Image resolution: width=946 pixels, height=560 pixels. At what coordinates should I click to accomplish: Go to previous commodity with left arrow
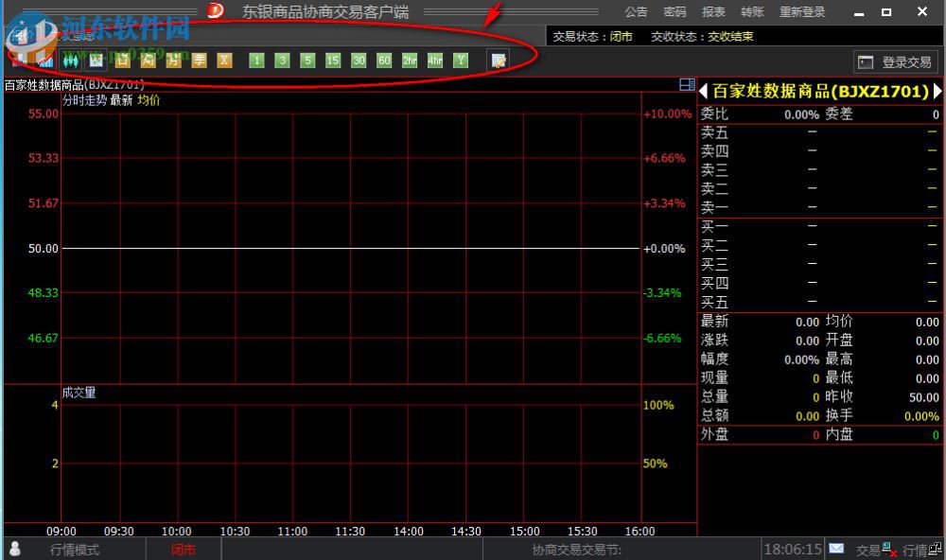(703, 92)
